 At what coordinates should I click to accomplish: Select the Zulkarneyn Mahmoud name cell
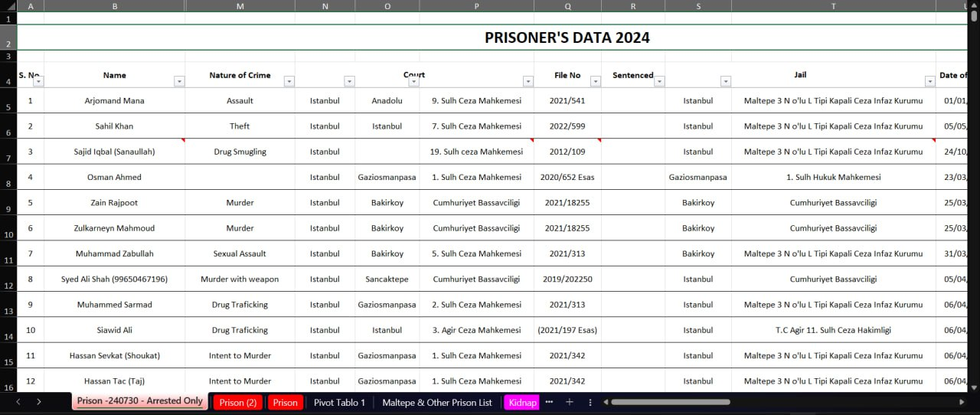(115, 228)
